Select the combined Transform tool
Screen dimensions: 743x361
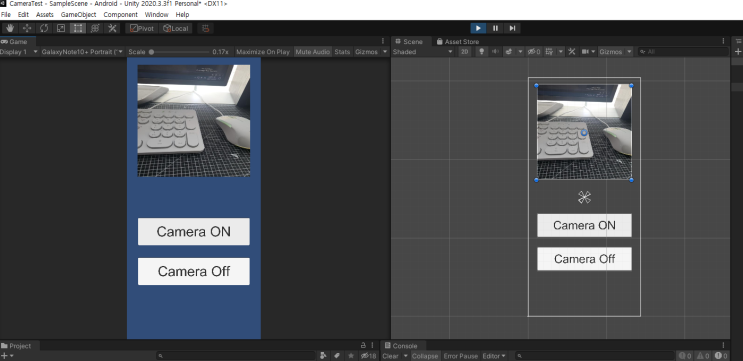pos(95,28)
